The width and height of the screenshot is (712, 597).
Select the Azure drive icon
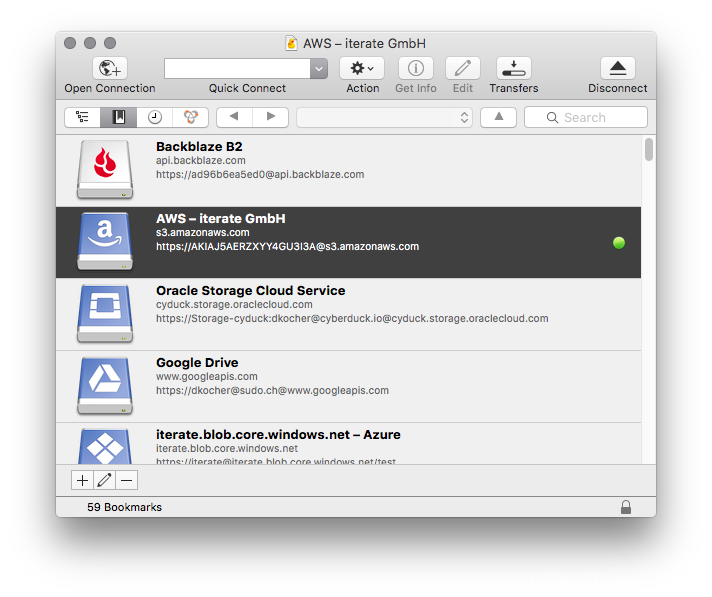(x=105, y=446)
